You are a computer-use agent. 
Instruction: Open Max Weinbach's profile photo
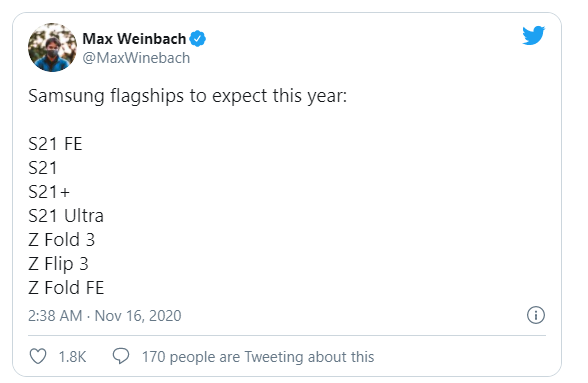52,48
